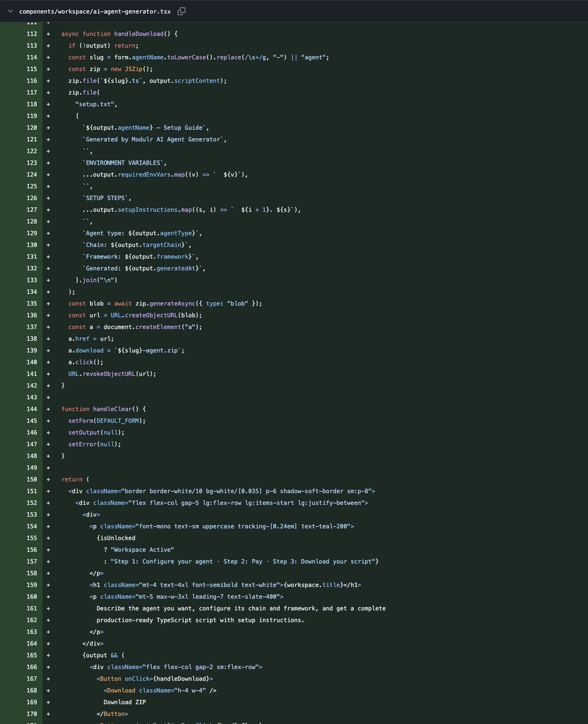Click the URL.createObjectURL(blob) line

[135, 315]
